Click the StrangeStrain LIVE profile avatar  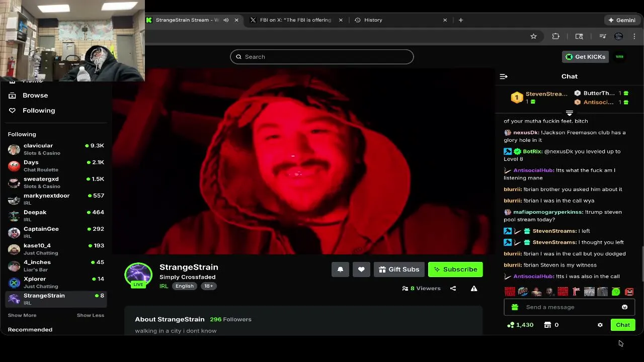[x=138, y=276]
